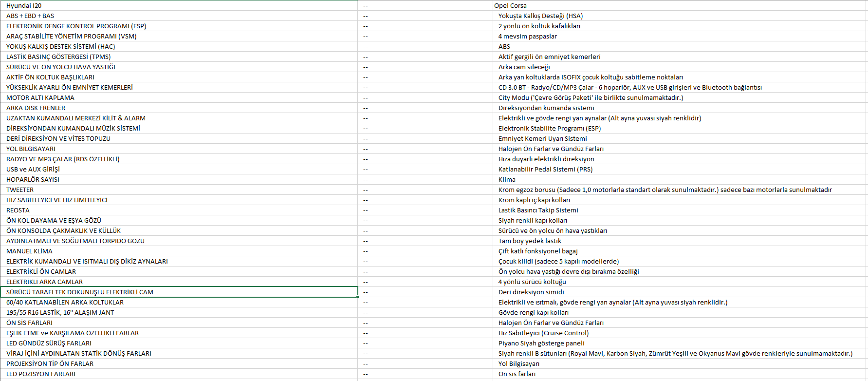Viewport: 868px width, 381px height.
Task: Click 4 mevsim paspaslar cell
Action: [680, 36]
